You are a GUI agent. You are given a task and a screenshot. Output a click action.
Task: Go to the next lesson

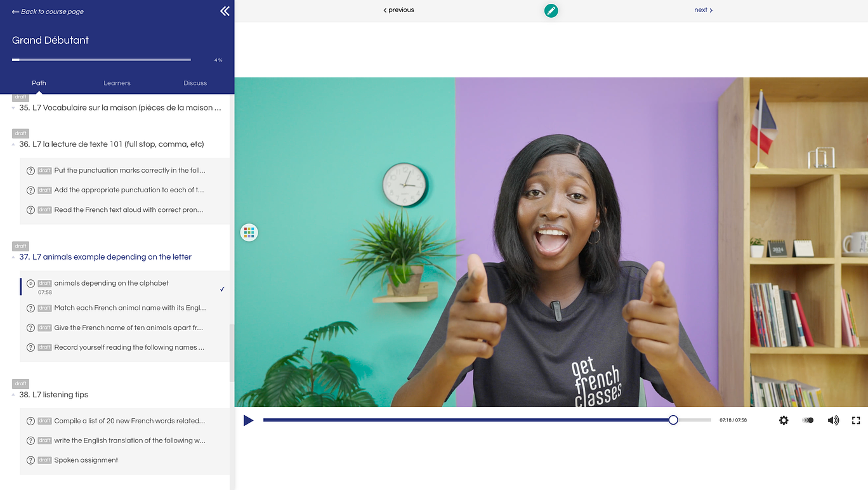[703, 10]
